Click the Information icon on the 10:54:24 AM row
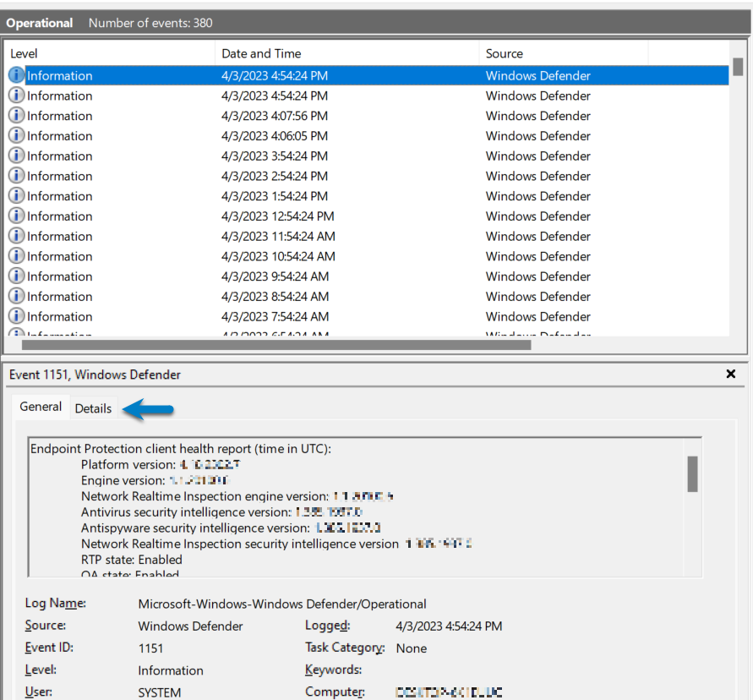 pos(16,256)
